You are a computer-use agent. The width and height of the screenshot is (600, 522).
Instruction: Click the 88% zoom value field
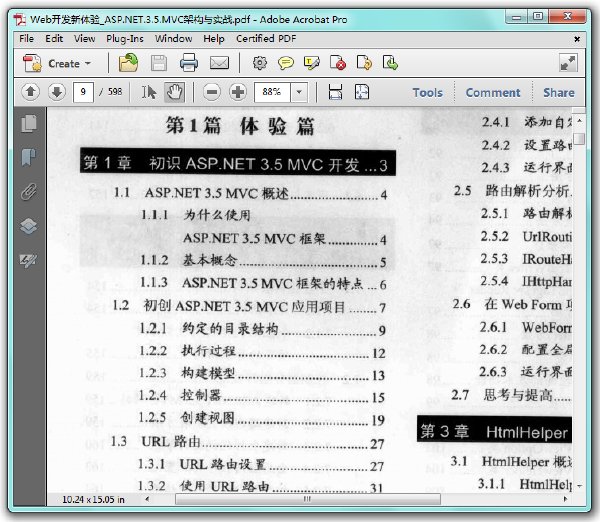272,92
